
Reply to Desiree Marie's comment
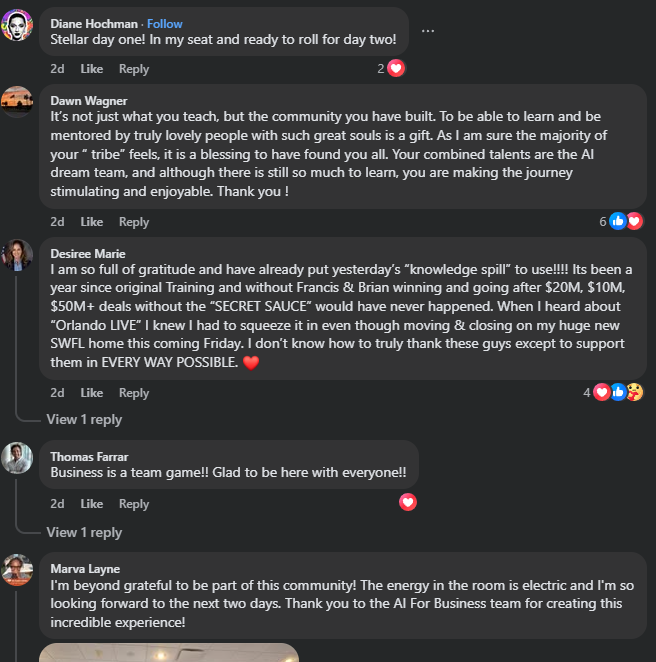134,393
